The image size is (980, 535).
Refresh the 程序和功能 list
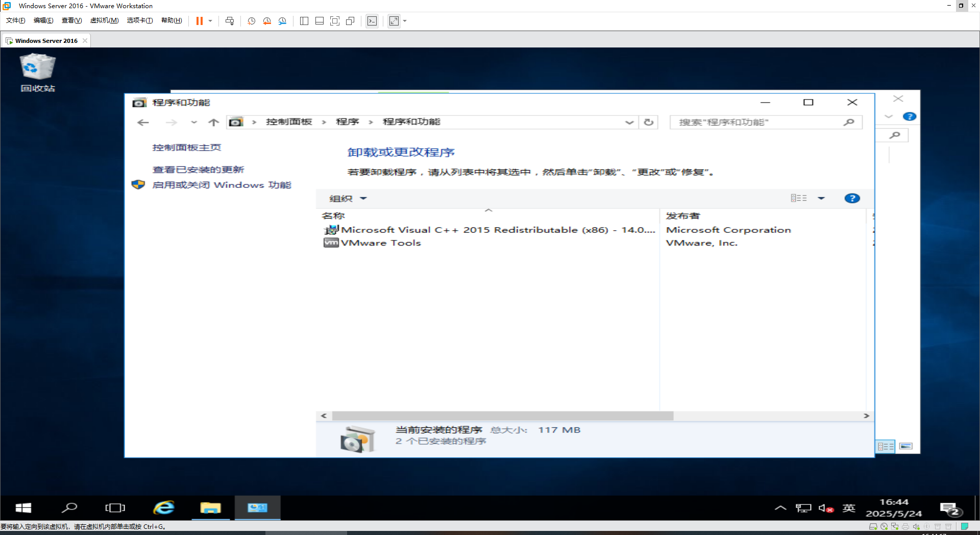click(648, 122)
